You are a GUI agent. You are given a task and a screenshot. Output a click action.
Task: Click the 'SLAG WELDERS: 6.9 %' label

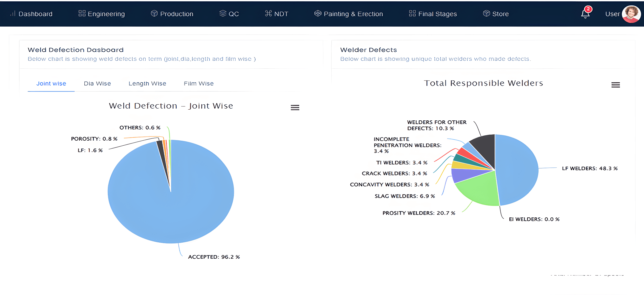pos(405,196)
